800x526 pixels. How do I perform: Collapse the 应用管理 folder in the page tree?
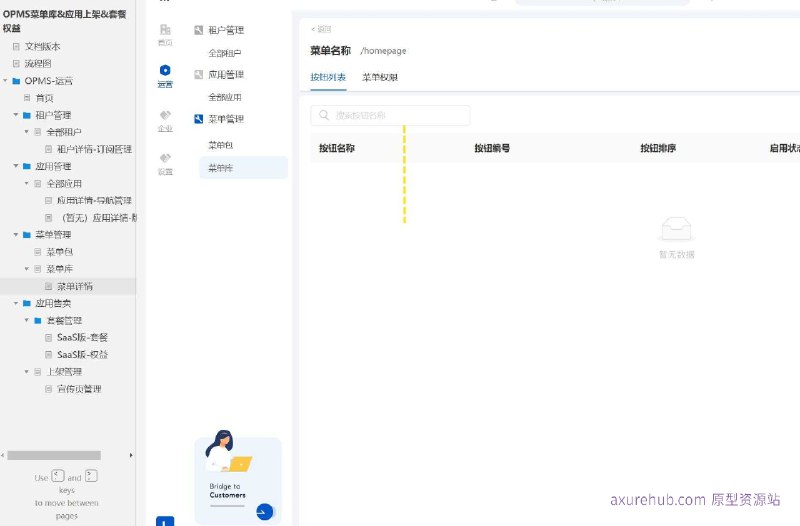16,166
